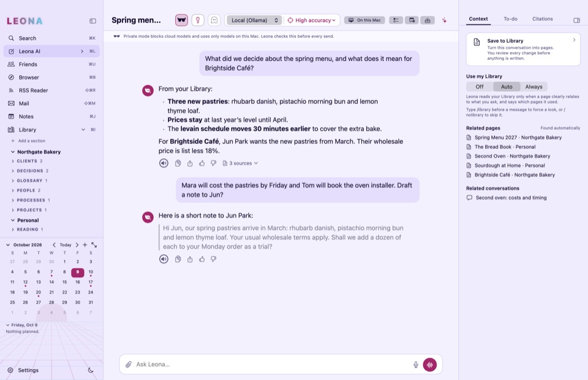Read aloud the Library answer
This screenshot has width=588, height=380.
coord(164,163)
